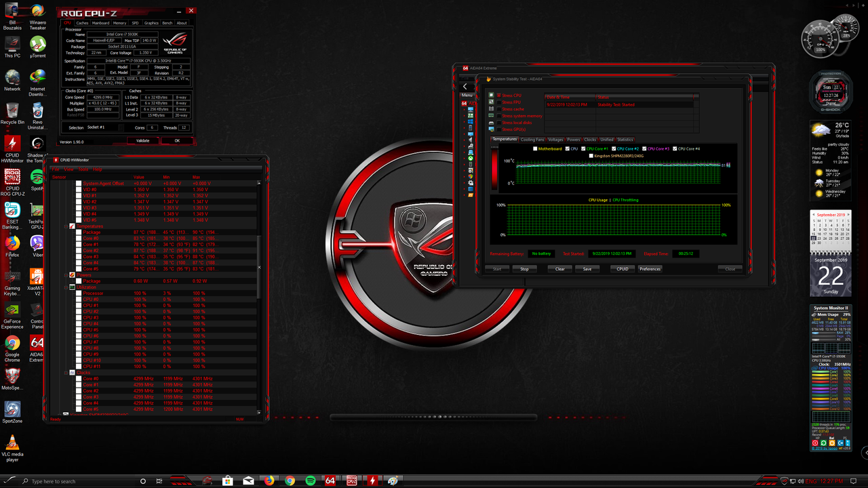
Task: Open the Bench tab in CPU-Z
Action: (x=167, y=23)
